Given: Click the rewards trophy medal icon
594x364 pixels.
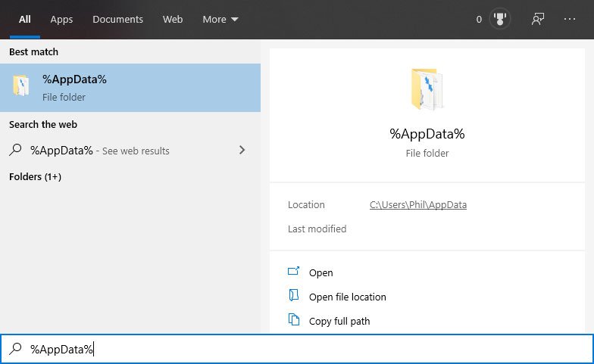Looking at the screenshot, I should [x=500, y=19].
